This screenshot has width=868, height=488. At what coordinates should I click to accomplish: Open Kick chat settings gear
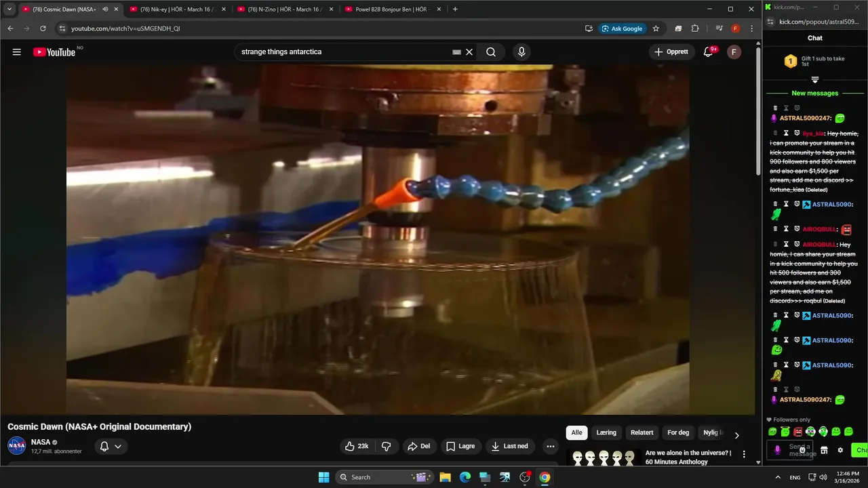pos(840,450)
